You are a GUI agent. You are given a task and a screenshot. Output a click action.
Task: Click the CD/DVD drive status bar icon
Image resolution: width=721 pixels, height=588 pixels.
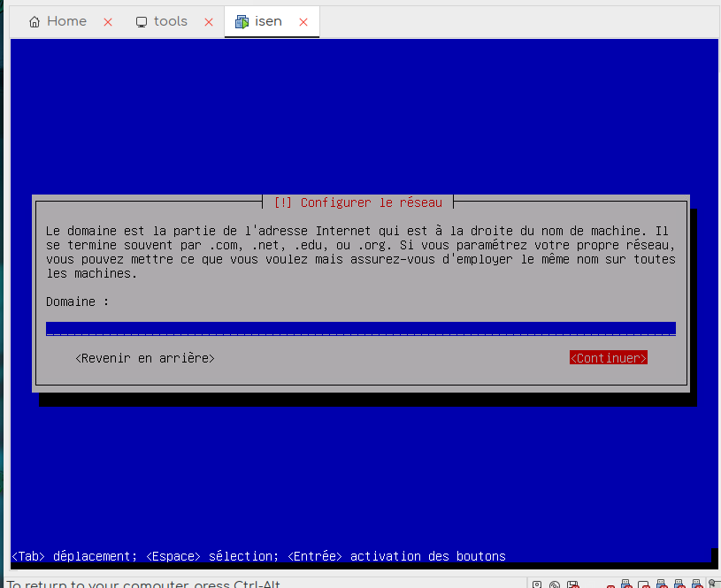[x=555, y=584]
